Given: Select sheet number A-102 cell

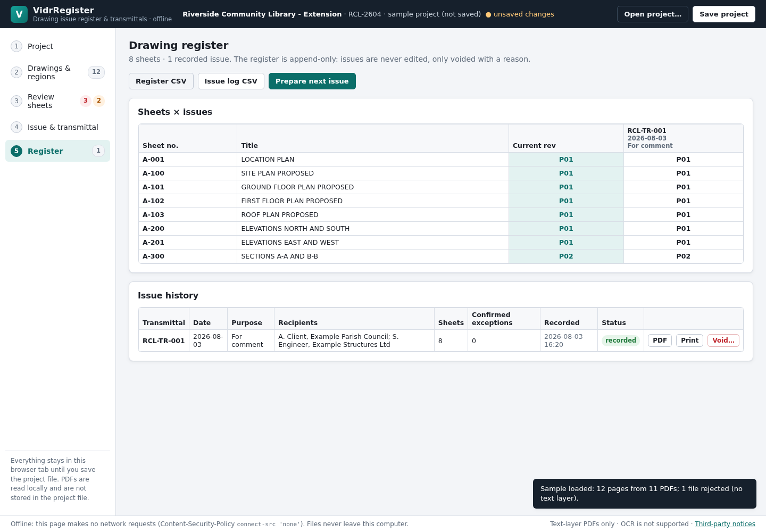Looking at the screenshot, I should [188, 201].
